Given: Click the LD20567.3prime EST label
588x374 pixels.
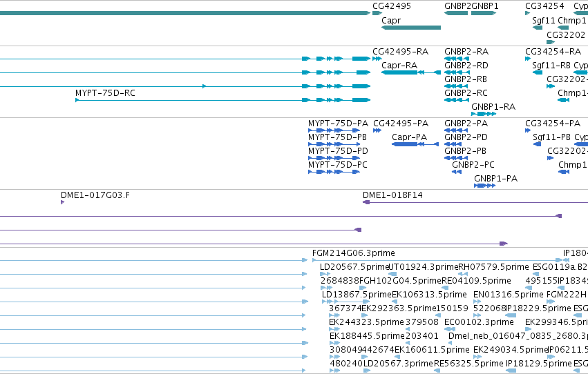Looking at the screenshot, I should 398,364.
